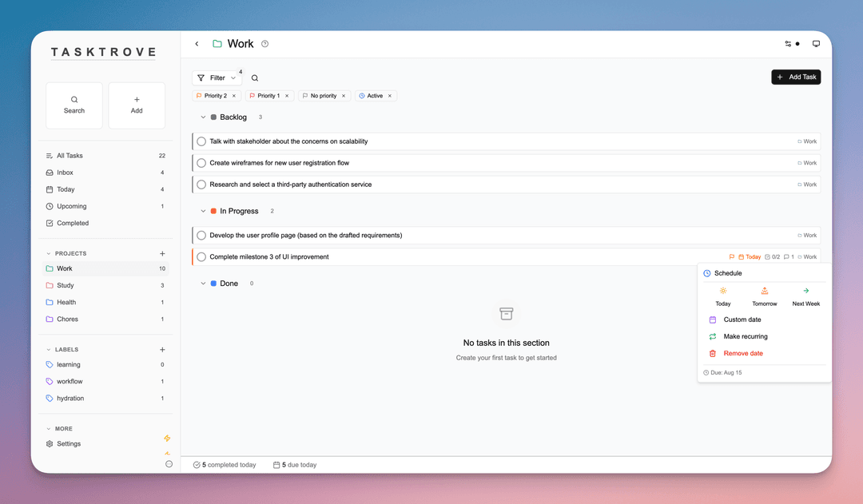Screen dimensions: 863x504
Task: Click the sidebar Search tile
Action: (74, 105)
